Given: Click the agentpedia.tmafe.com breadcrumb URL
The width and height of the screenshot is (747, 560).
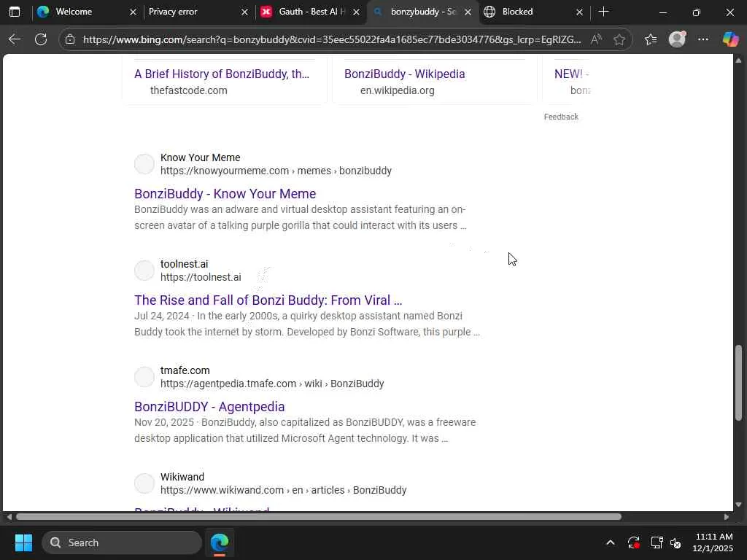Looking at the screenshot, I should (272, 384).
